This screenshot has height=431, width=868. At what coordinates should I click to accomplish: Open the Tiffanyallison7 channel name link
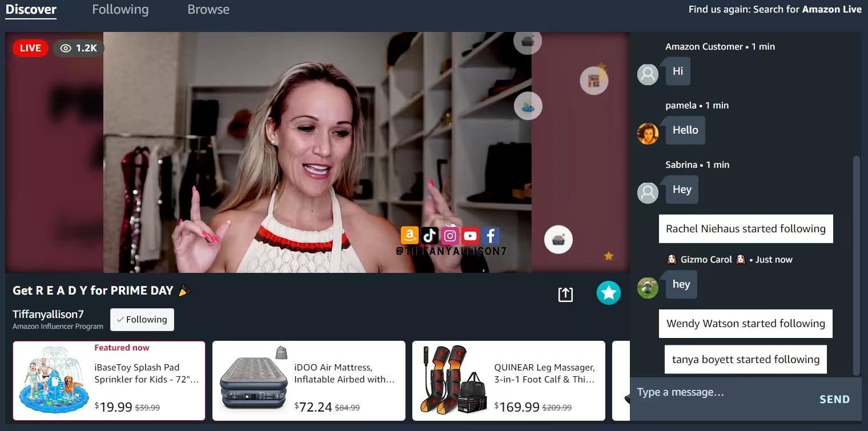click(x=48, y=315)
